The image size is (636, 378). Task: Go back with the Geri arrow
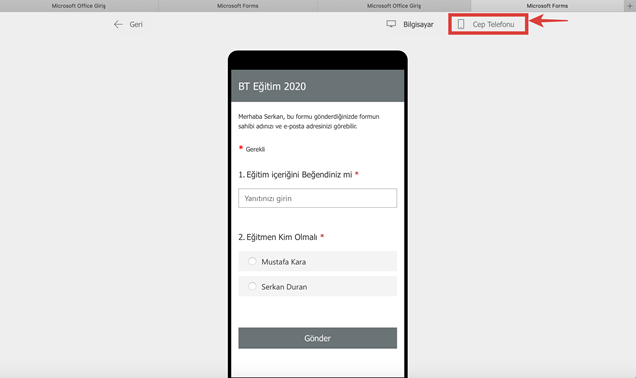click(118, 24)
